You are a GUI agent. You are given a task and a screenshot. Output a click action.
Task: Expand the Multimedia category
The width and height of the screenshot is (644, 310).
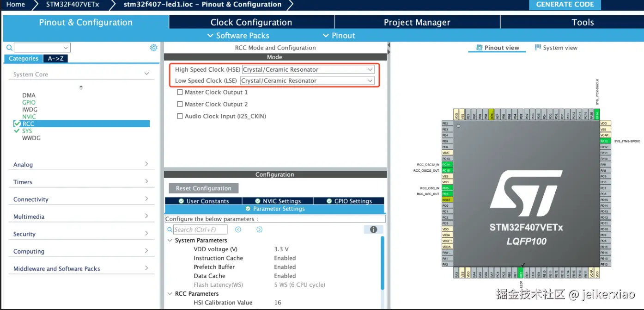coord(146,216)
